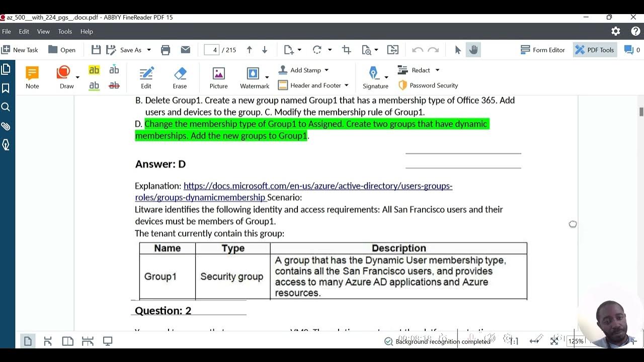Go to the previous page arrow
The height and width of the screenshot is (362, 644).
249,50
